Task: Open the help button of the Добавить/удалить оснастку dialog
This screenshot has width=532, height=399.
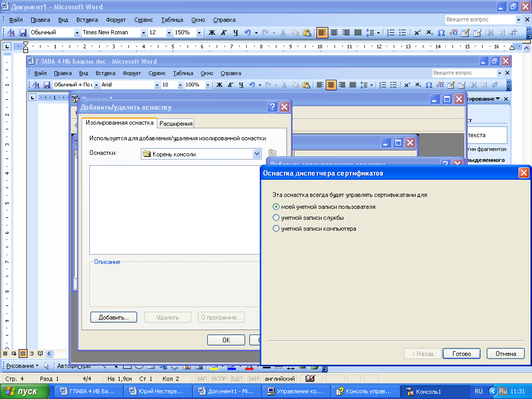Action: point(272,107)
